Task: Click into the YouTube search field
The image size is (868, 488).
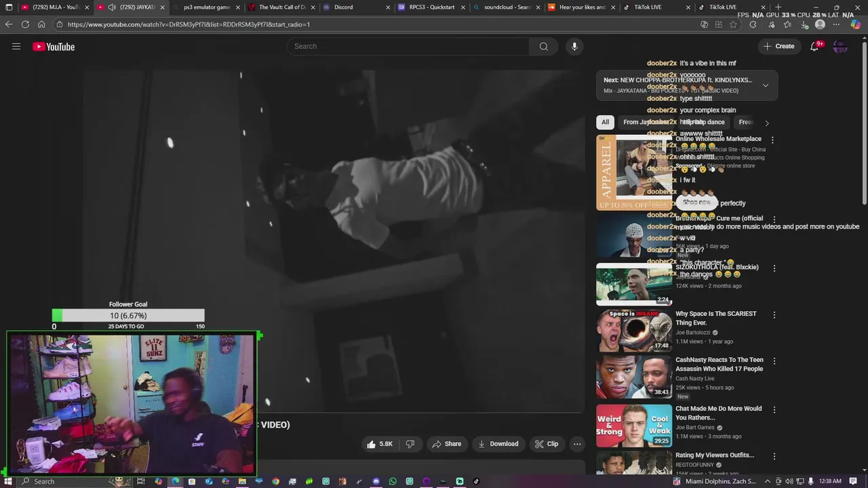Action: [x=409, y=46]
